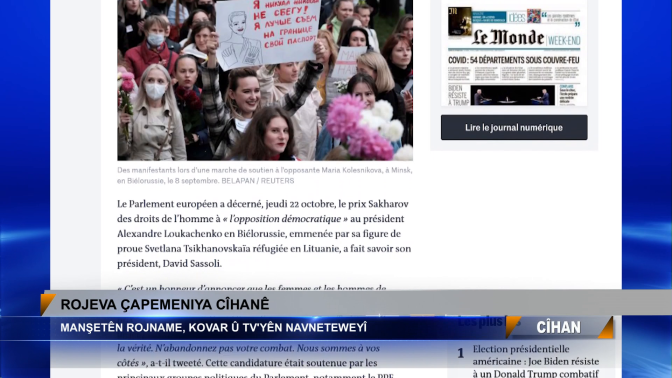Click the Lire le journal numérique button
Image resolution: width=672 pixels, height=378 pixels.
(x=514, y=127)
